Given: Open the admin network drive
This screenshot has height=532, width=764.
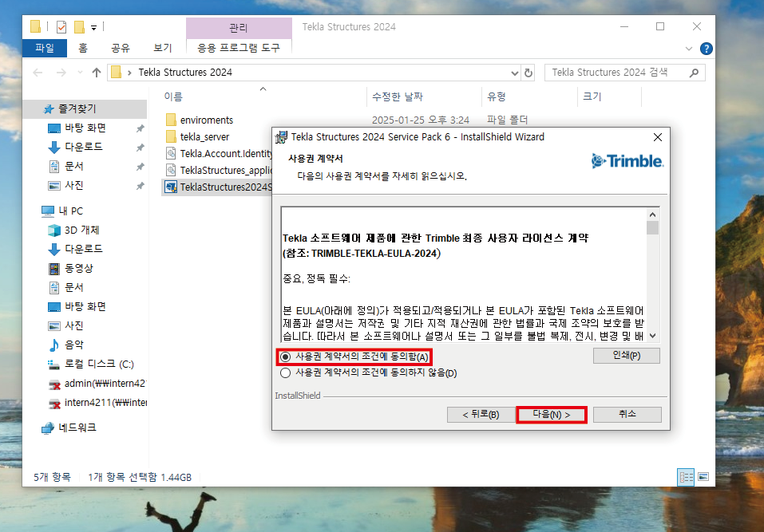Looking at the screenshot, I should pos(105,384).
